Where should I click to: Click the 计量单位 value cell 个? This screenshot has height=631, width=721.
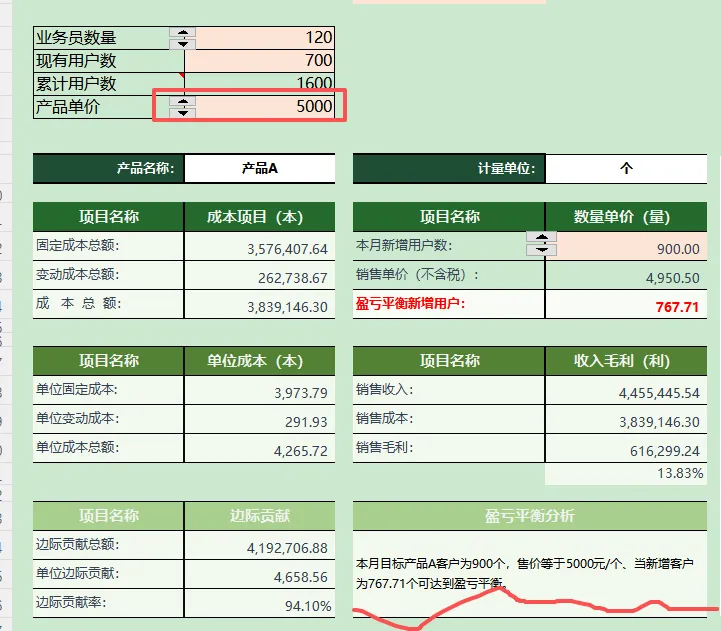pos(626,168)
